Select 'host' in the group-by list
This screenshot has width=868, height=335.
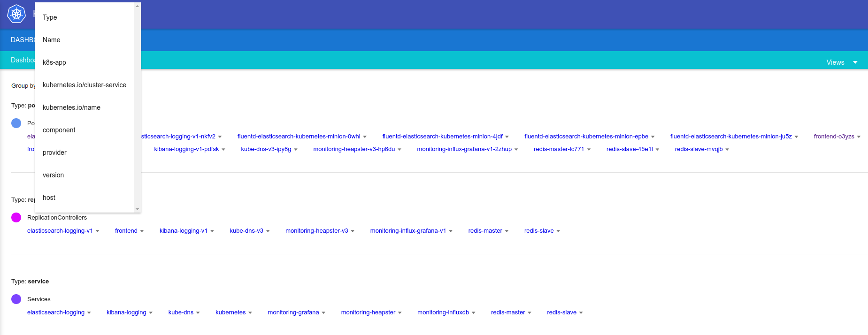tap(49, 198)
